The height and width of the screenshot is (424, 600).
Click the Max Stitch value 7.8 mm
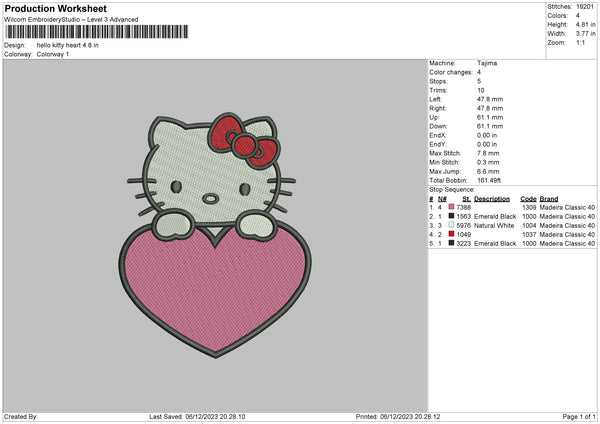click(x=488, y=153)
